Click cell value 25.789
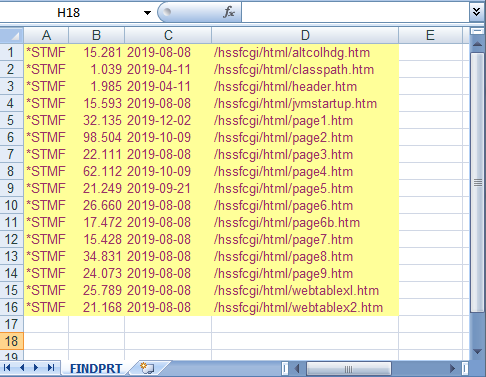The height and width of the screenshot is (377, 486). (96, 290)
